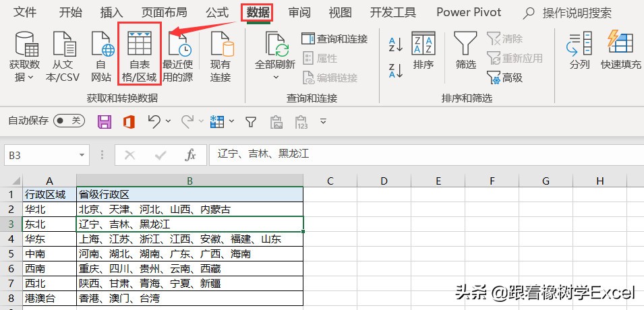Open the 排序 (Sort) dialog icon

423,43
